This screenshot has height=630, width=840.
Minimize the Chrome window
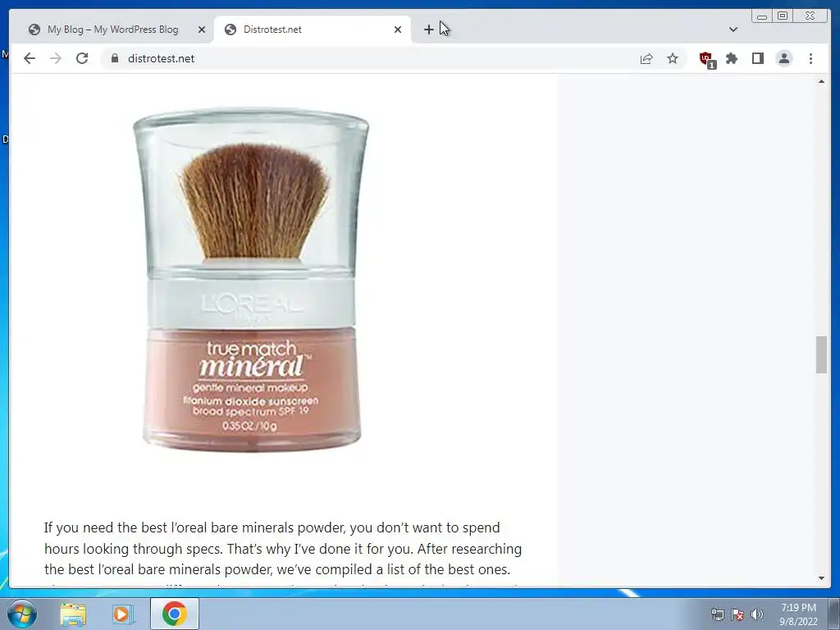762,16
